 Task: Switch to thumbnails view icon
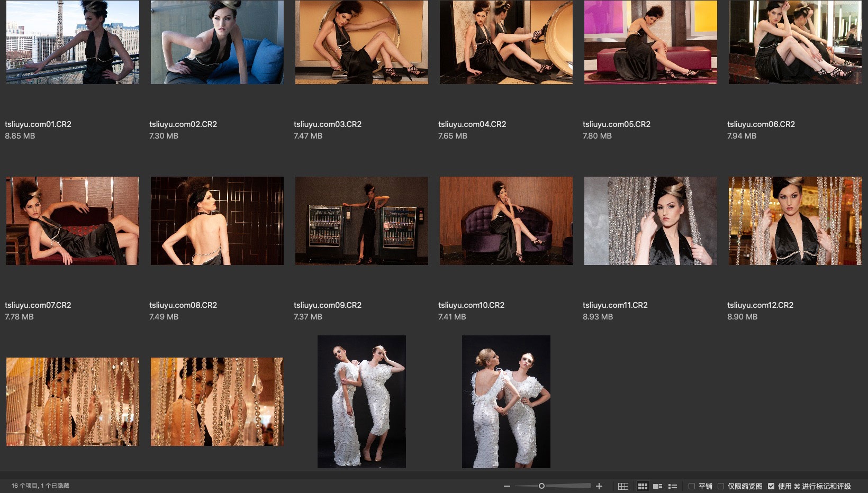tap(643, 486)
